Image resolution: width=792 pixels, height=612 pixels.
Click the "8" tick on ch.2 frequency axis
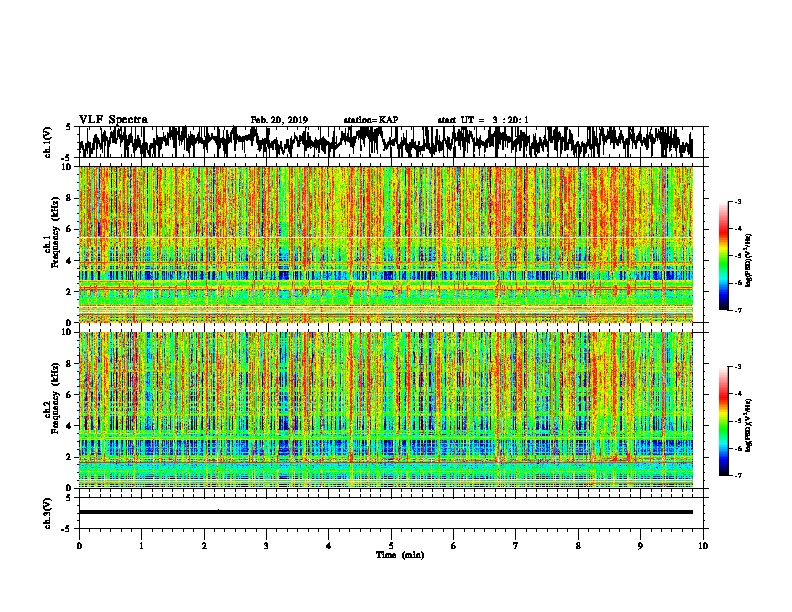[70, 364]
